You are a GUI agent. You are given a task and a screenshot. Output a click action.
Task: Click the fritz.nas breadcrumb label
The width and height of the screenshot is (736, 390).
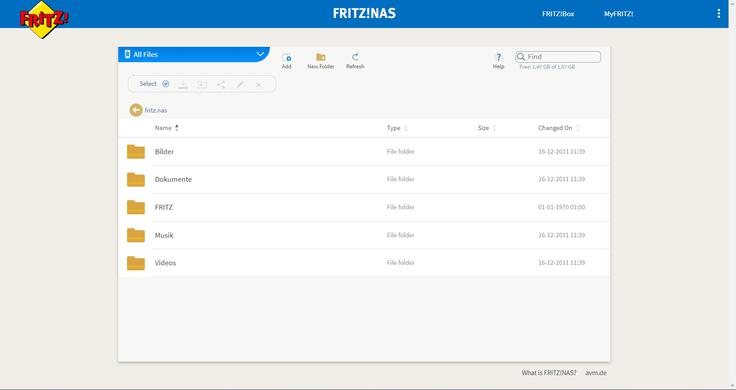coord(156,110)
